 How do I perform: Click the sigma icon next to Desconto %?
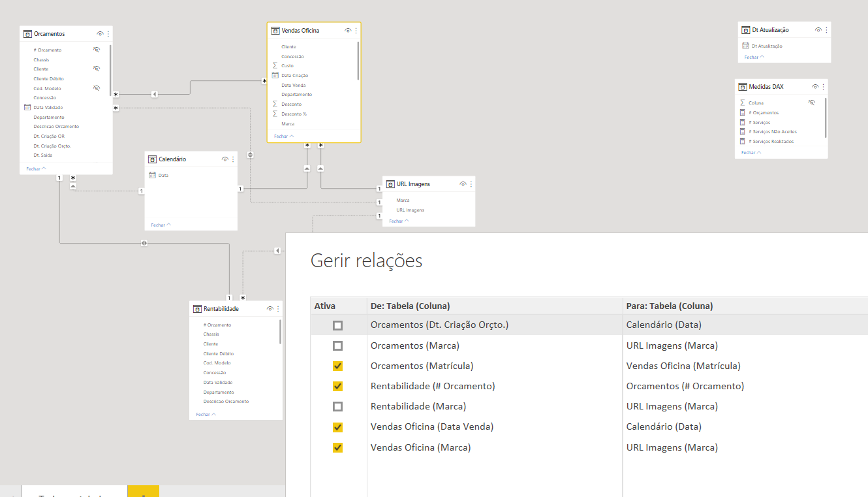click(x=275, y=114)
